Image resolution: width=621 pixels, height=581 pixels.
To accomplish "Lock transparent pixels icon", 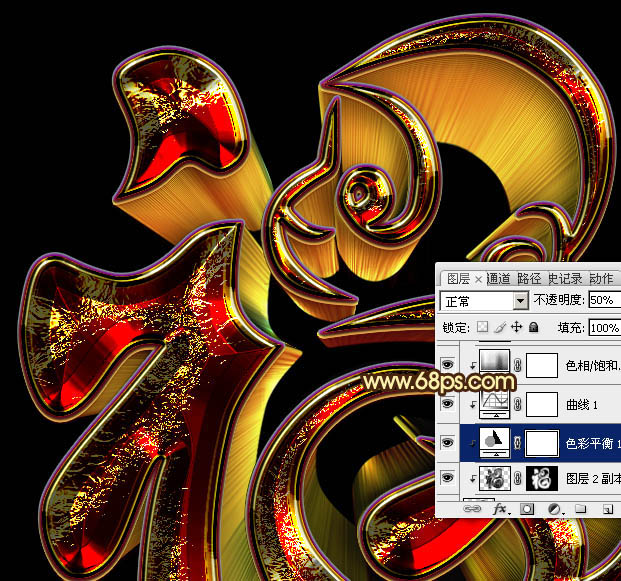I will 483,327.
